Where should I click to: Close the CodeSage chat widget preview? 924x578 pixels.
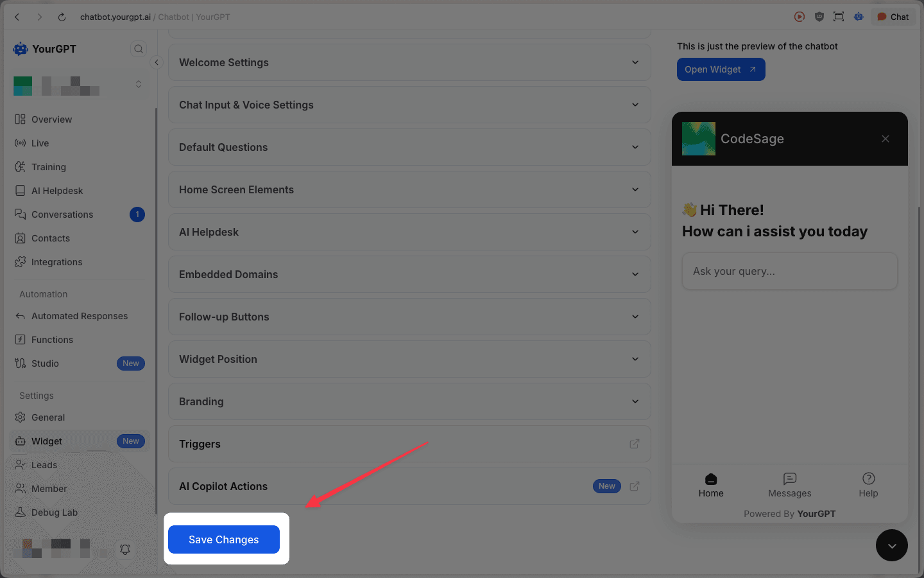click(x=885, y=139)
